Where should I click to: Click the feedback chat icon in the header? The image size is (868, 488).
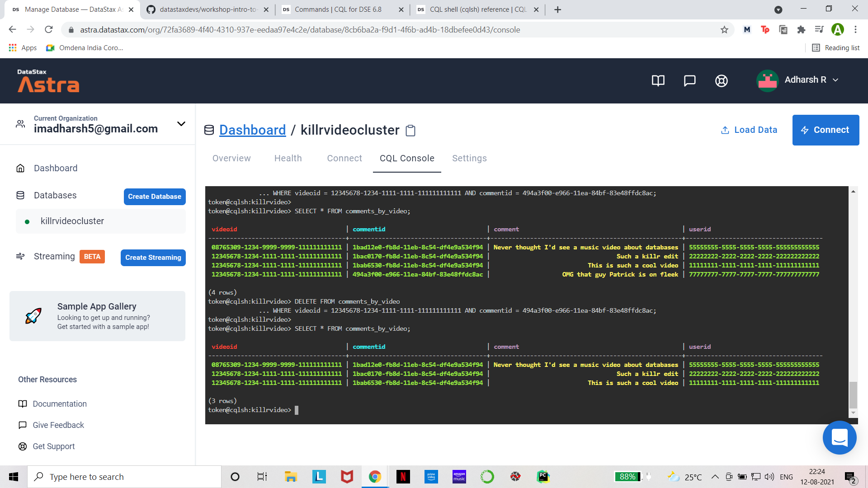pyautogui.click(x=689, y=81)
